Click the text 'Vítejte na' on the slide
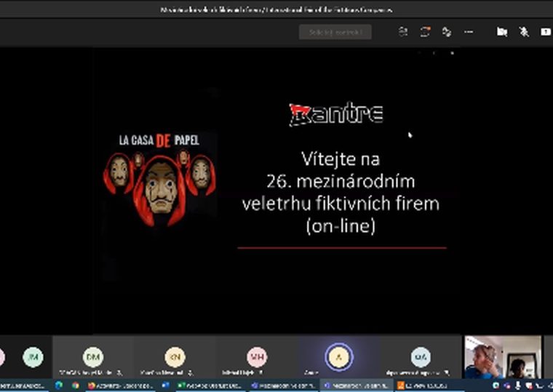The height and width of the screenshot is (392, 553). click(x=341, y=159)
